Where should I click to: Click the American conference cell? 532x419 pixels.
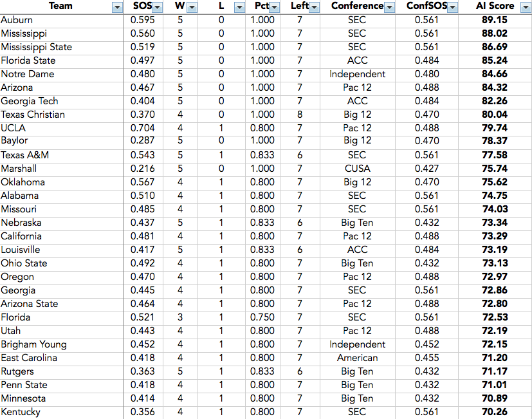[x=357, y=358]
